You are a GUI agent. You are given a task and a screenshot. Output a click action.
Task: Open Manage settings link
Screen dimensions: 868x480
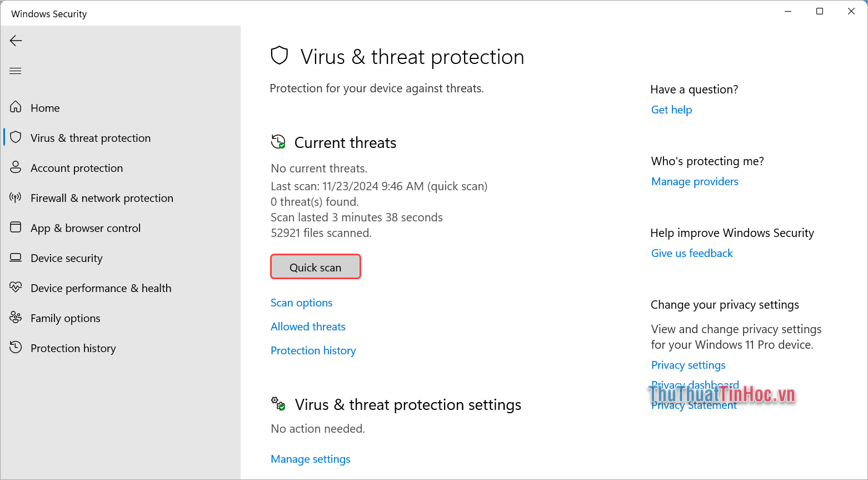pyautogui.click(x=310, y=459)
